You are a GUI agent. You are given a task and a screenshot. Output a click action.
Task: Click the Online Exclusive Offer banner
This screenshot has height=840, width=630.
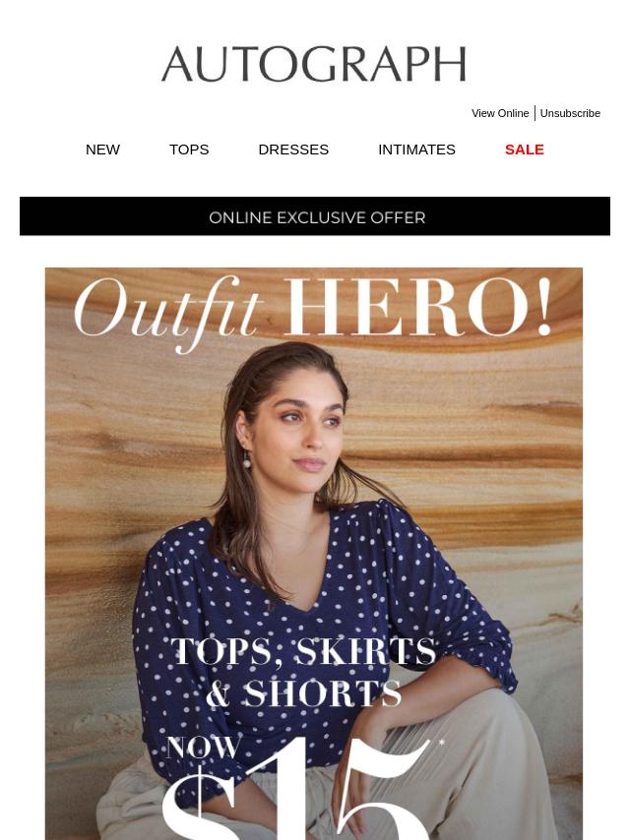tap(315, 215)
